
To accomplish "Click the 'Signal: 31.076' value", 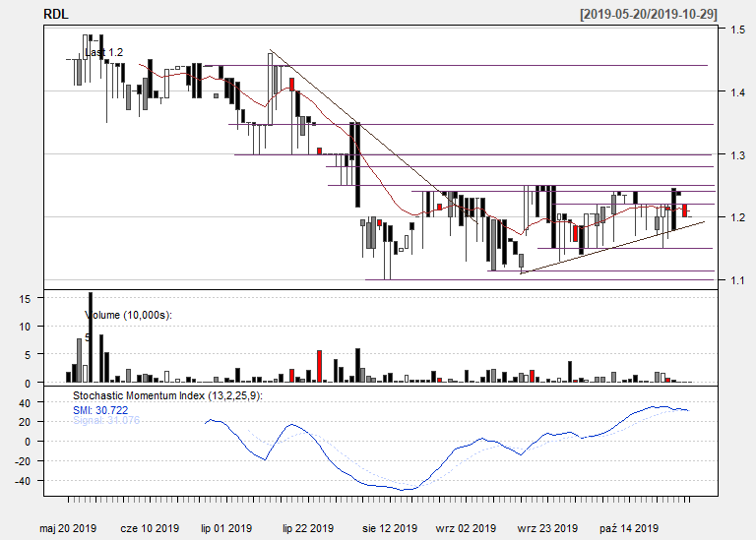I will tap(106, 420).
